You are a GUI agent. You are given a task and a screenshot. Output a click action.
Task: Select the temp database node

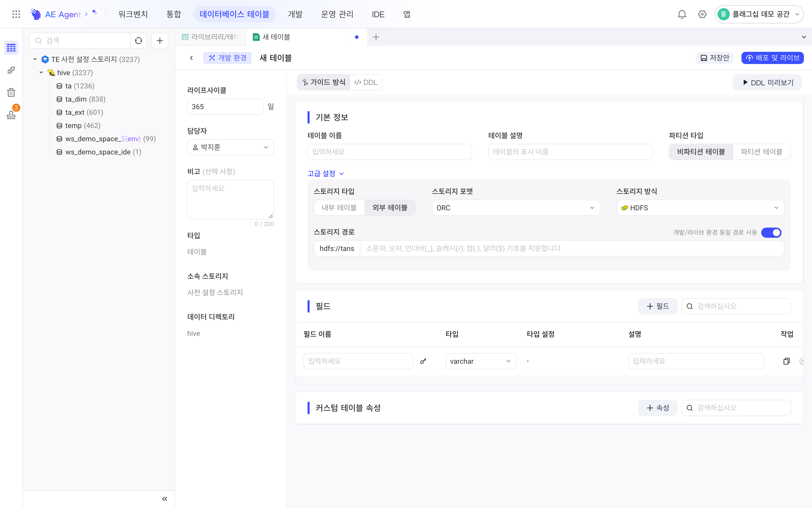[x=78, y=125]
